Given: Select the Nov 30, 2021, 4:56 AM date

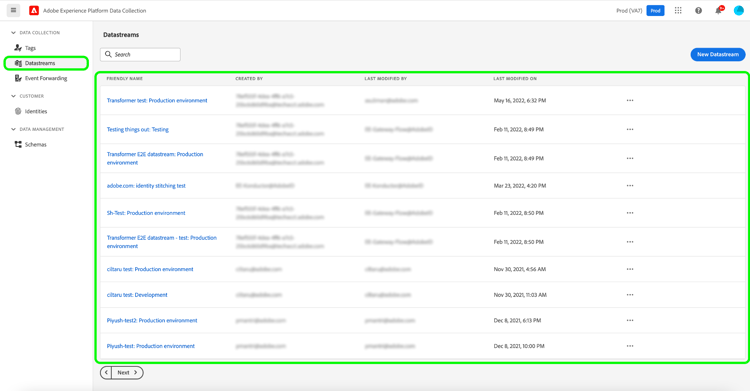Looking at the screenshot, I should coord(519,269).
